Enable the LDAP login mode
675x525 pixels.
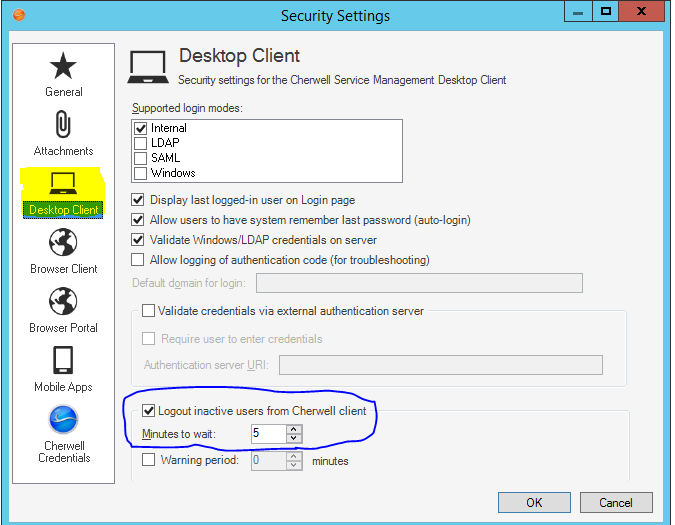141,143
